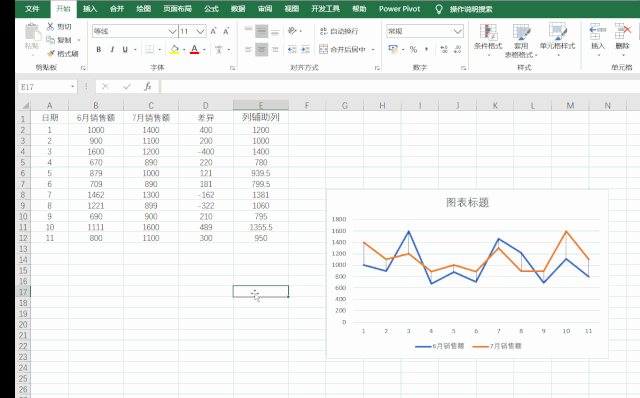This screenshot has height=398, width=640.
Task: Click the 7月销售额 legend entry
Action: click(x=497, y=346)
